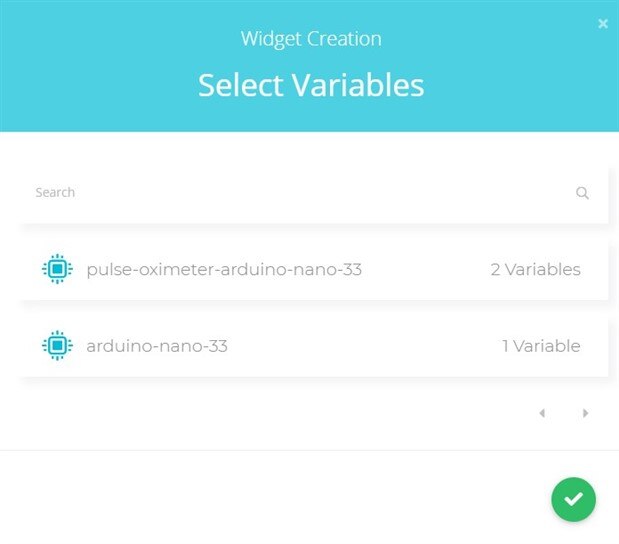
Task: Click the magnifier search icon
Action: (582, 193)
